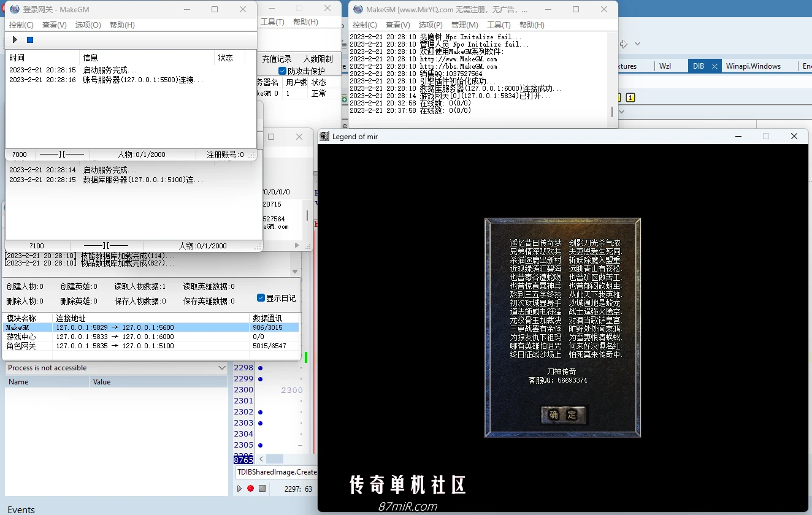Expand dropdown arrow next to forward arrow
The height and width of the screenshot is (515, 812).
[637, 44]
